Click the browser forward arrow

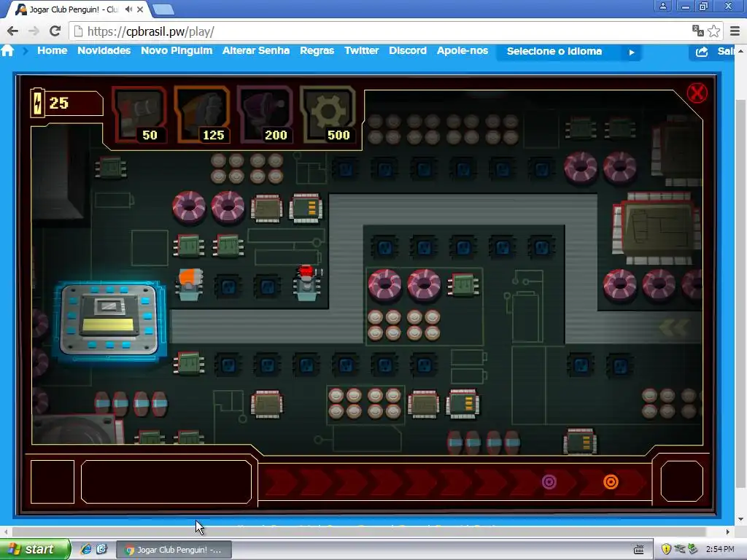[x=34, y=31]
